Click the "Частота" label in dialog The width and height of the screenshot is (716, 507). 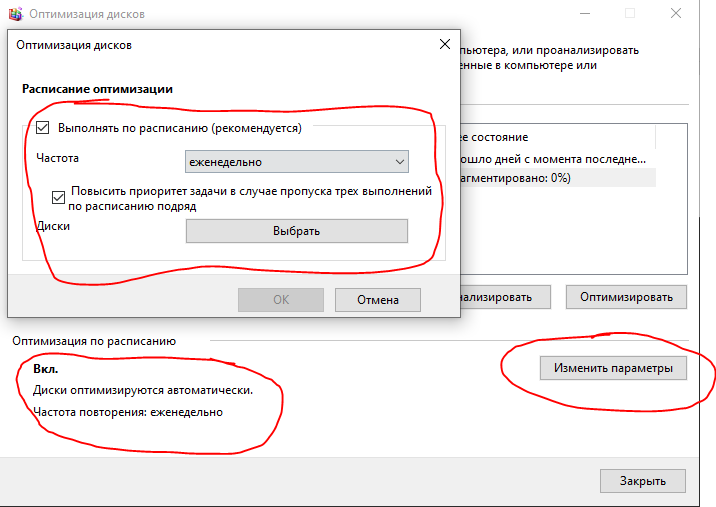coord(58,158)
